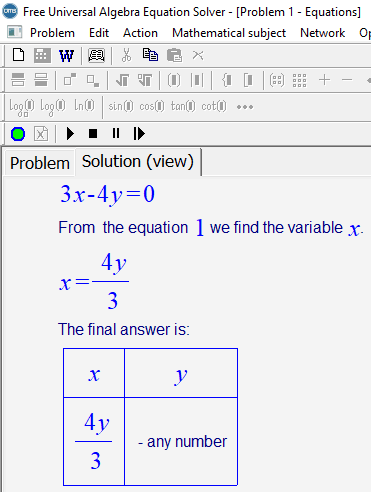Switch to the Problem tab

point(40,163)
